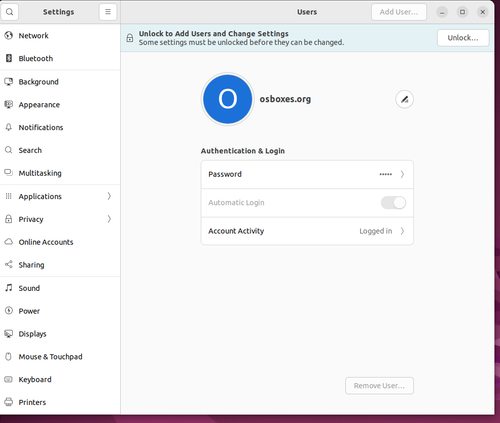Click the Network globe icon

click(9, 35)
